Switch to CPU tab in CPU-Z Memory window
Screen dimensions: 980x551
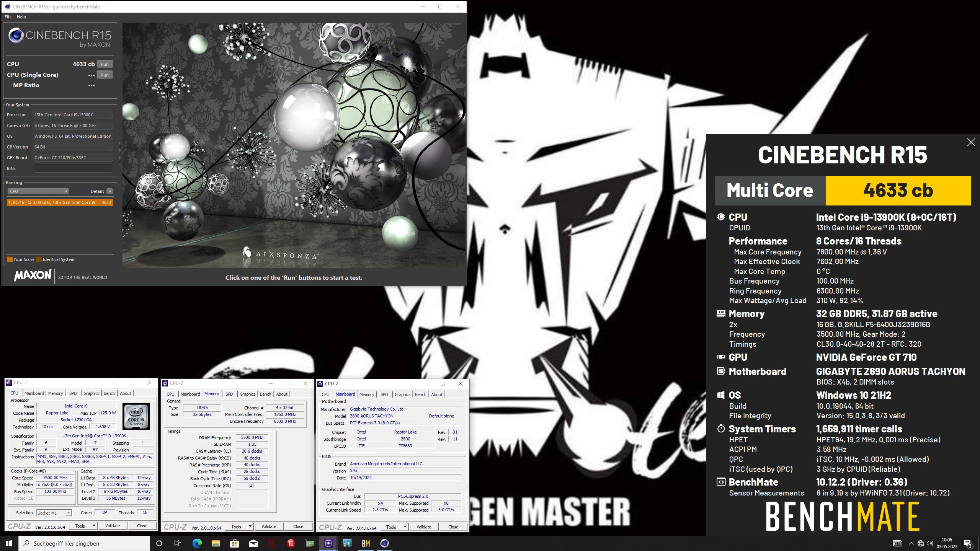click(x=171, y=394)
